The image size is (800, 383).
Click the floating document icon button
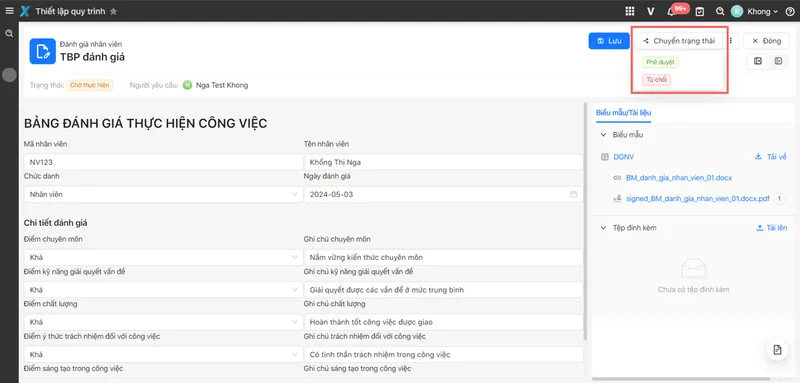coord(777,349)
